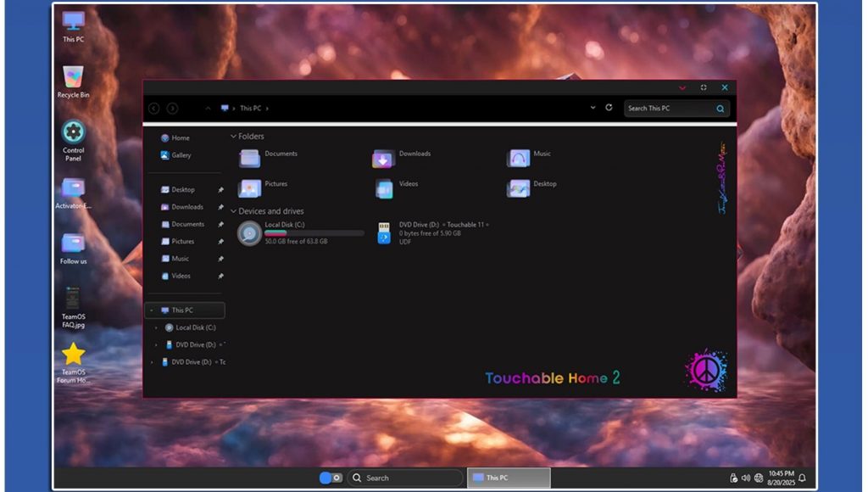Image resolution: width=868 pixels, height=492 pixels.
Task: Open the clock showing 10:45 PM
Action: (781, 478)
